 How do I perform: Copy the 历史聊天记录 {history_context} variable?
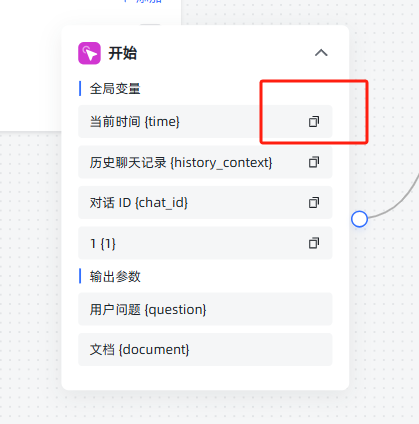point(314,162)
